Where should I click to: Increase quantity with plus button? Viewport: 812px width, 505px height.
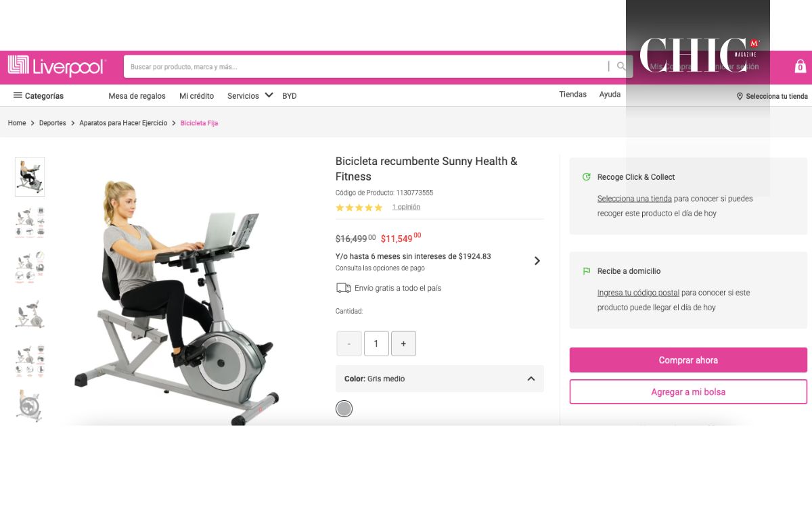click(x=403, y=343)
